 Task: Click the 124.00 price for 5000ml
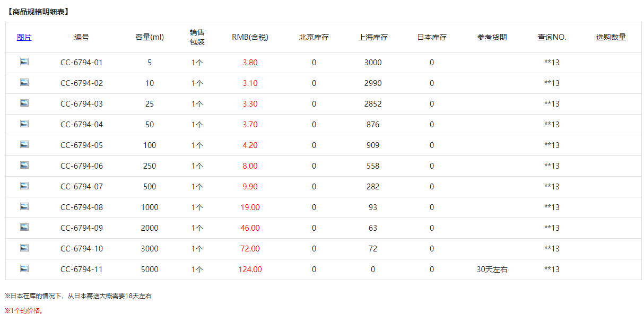click(x=250, y=269)
